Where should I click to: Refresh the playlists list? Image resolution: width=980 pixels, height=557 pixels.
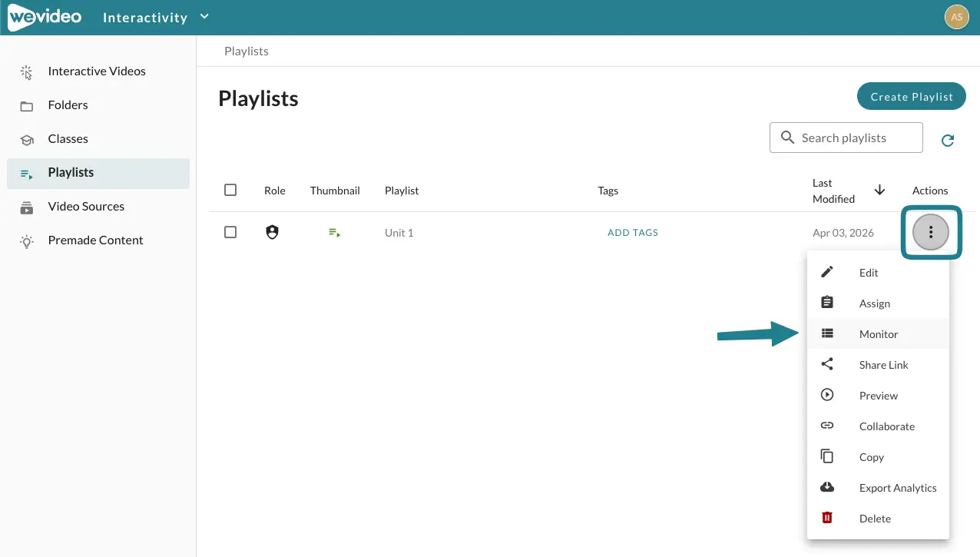(x=948, y=140)
